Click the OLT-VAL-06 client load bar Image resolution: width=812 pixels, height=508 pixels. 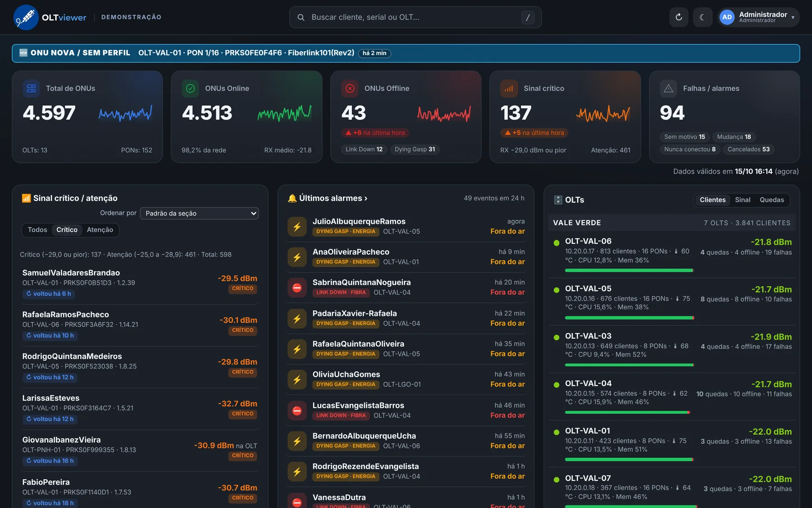[629, 270]
